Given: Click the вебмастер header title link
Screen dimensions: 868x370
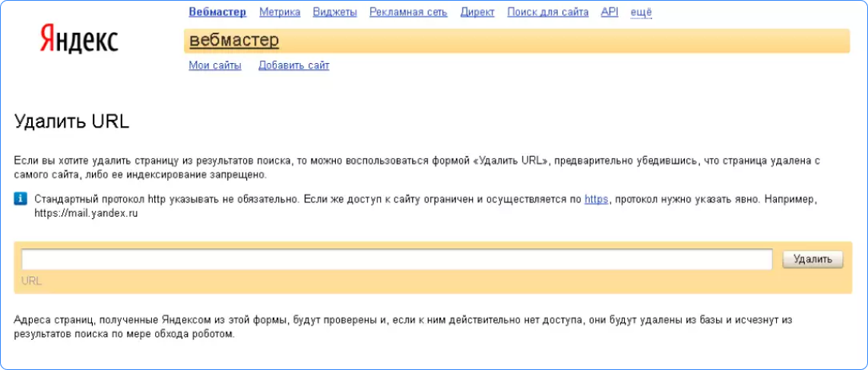Looking at the screenshot, I should pyautogui.click(x=234, y=40).
